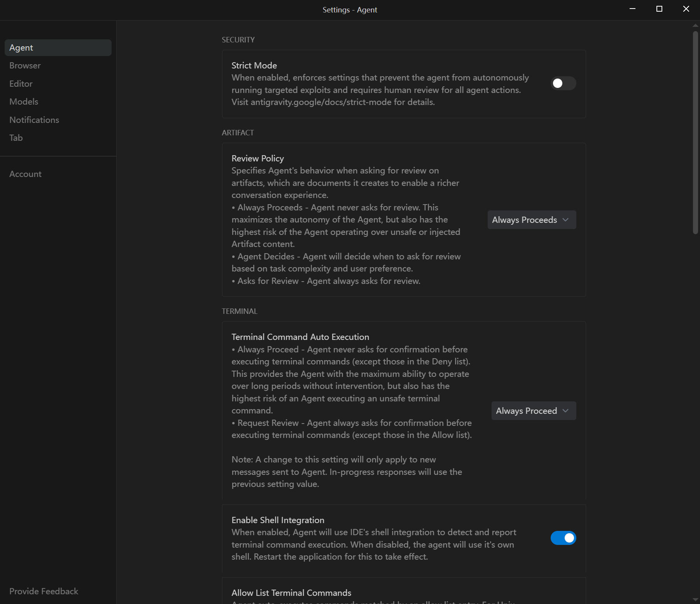Go to the Editor settings section
This screenshot has width=700, height=604.
[x=21, y=84]
